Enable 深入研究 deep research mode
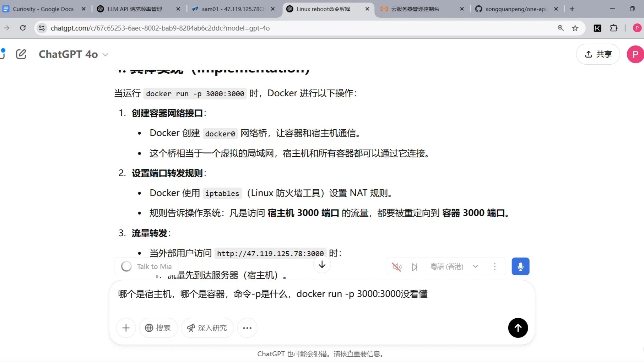This screenshot has width=644, height=362. coord(207,328)
